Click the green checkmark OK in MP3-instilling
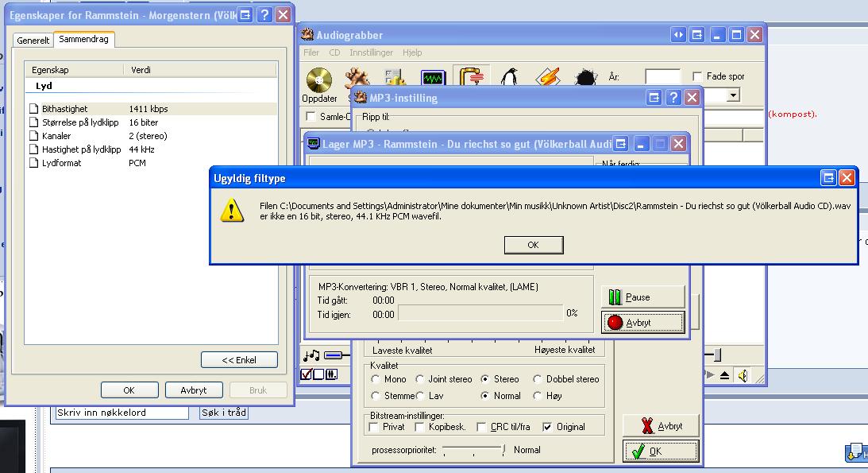 tap(661, 452)
